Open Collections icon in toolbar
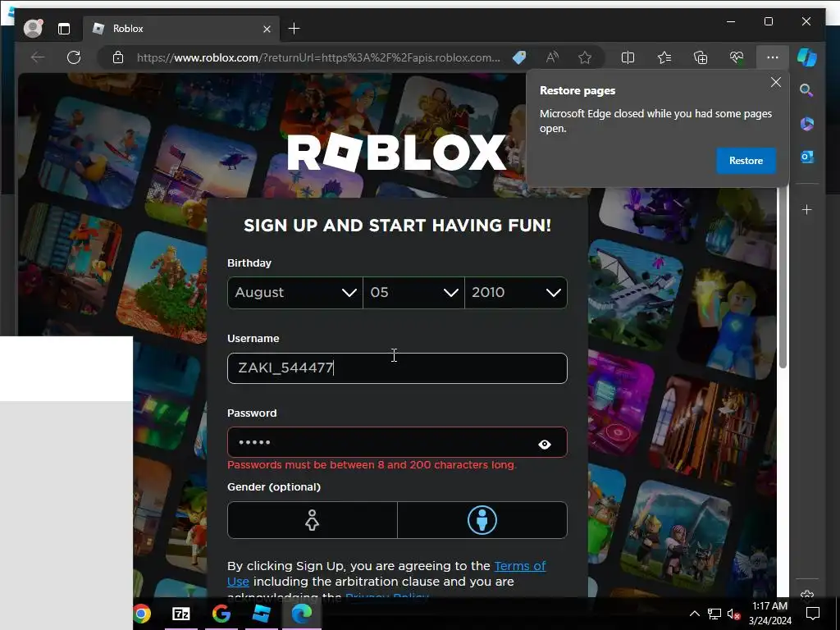Image resolution: width=840 pixels, height=630 pixels. pyautogui.click(x=701, y=57)
